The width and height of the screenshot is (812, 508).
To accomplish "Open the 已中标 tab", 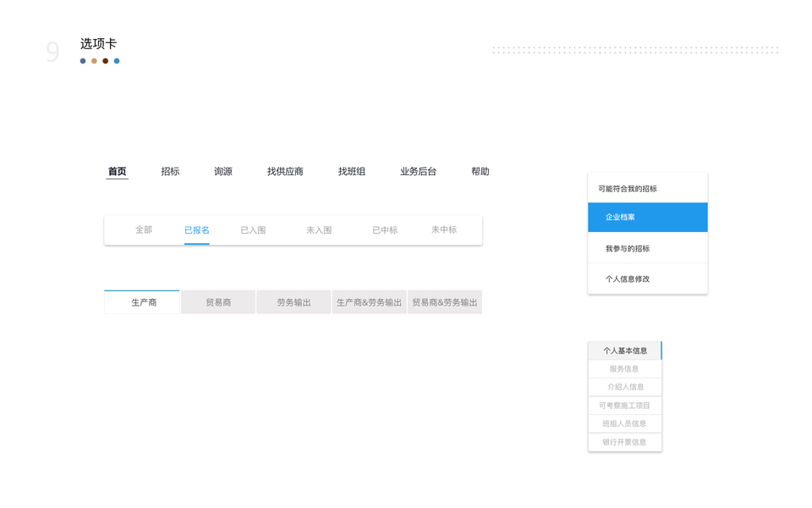I will [385, 230].
